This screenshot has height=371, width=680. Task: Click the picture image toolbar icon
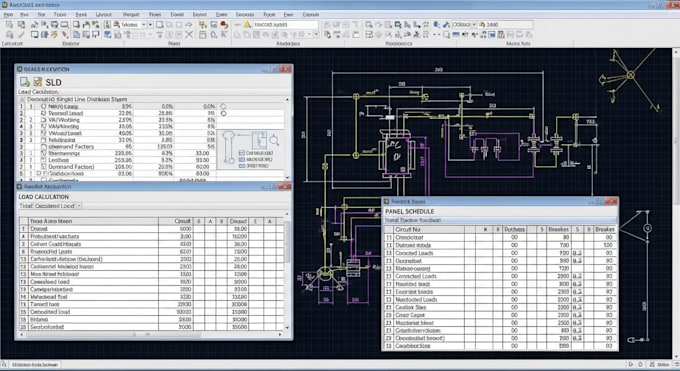492,34
